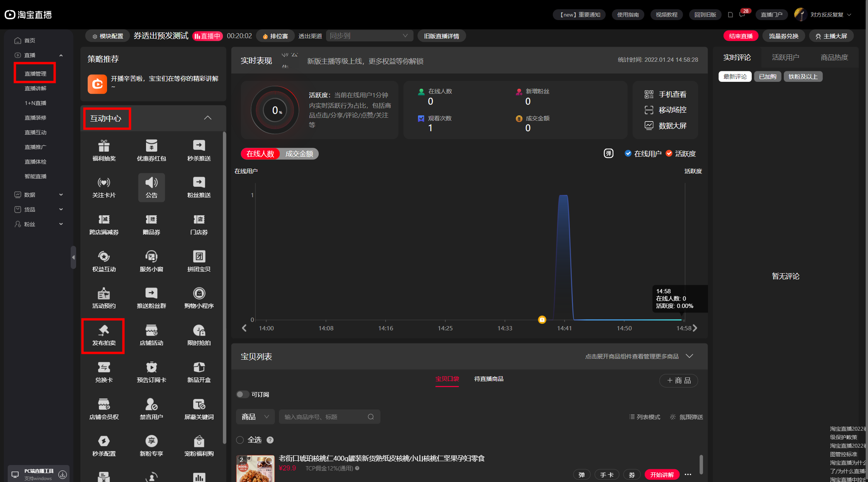Open the 店铺会员权 store membership tool
868x482 pixels.
(104, 409)
